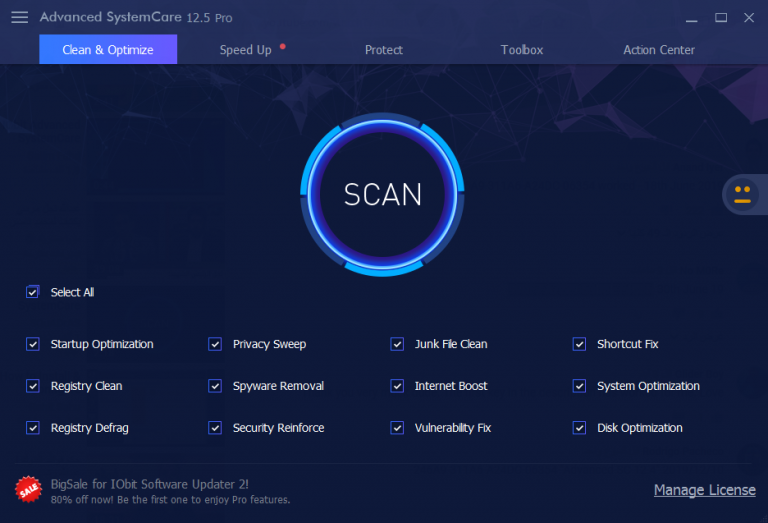Click the feedback smiley face icon
768x523 pixels.
743,195
